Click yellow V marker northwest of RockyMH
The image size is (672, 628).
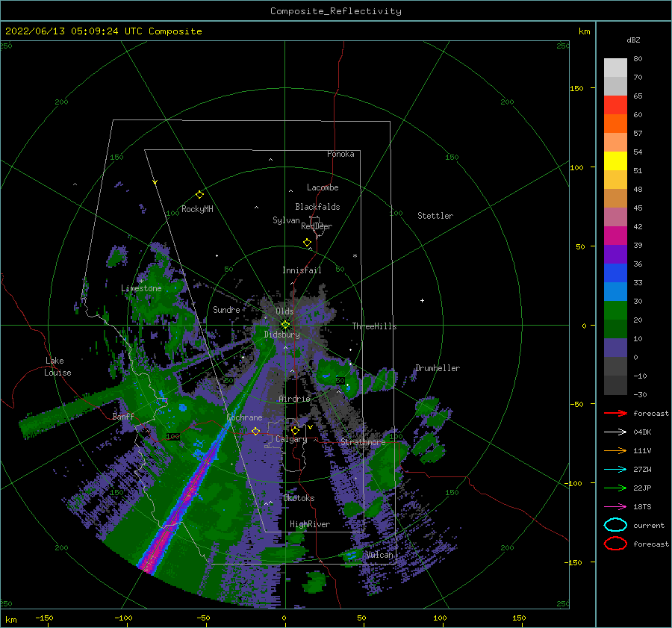[x=155, y=182]
